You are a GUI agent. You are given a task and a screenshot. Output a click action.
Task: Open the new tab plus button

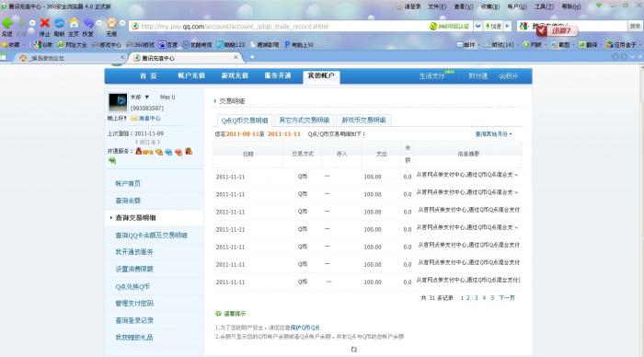coord(252,57)
